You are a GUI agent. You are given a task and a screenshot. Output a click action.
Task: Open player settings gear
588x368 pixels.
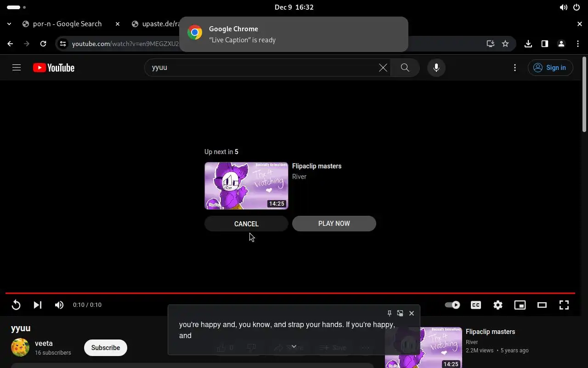[x=498, y=305]
